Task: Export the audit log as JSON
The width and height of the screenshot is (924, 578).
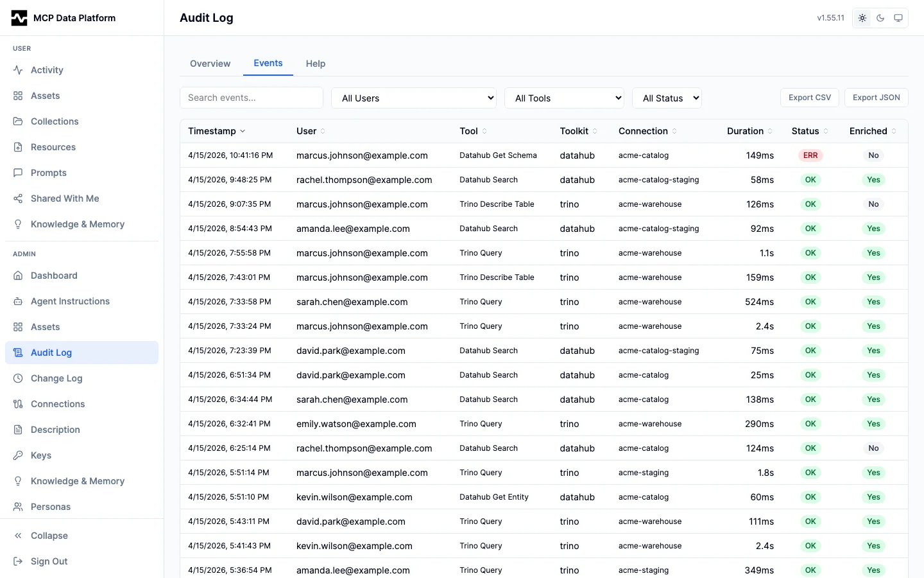Action: click(876, 97)
